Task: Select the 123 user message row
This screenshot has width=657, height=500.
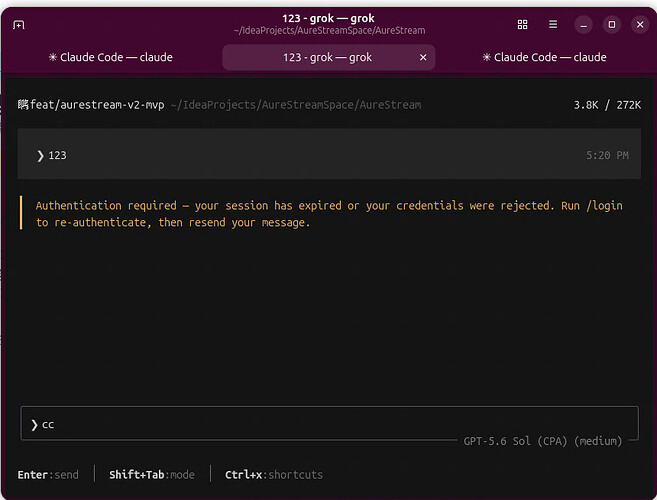Action: (x=329, y=154)
